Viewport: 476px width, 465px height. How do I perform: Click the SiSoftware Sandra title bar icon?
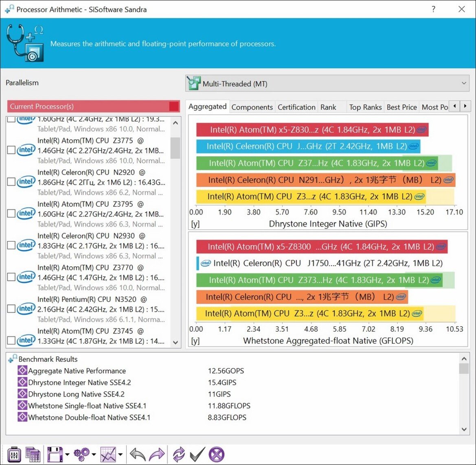point(9,9)
